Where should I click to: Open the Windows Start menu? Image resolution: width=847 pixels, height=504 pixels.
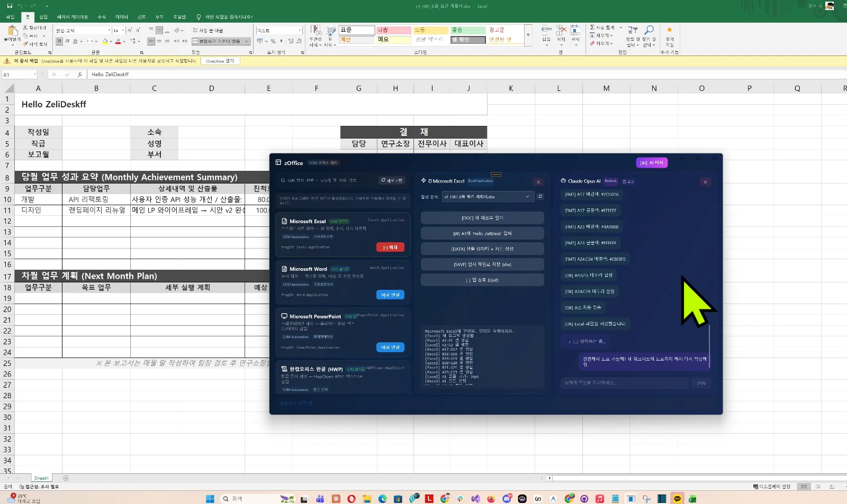210,499
